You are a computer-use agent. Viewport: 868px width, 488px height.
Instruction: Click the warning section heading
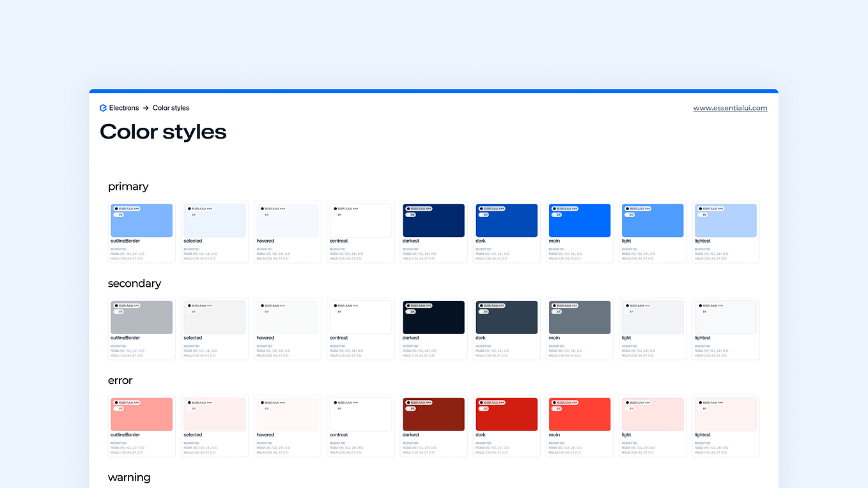click(129, 477)
